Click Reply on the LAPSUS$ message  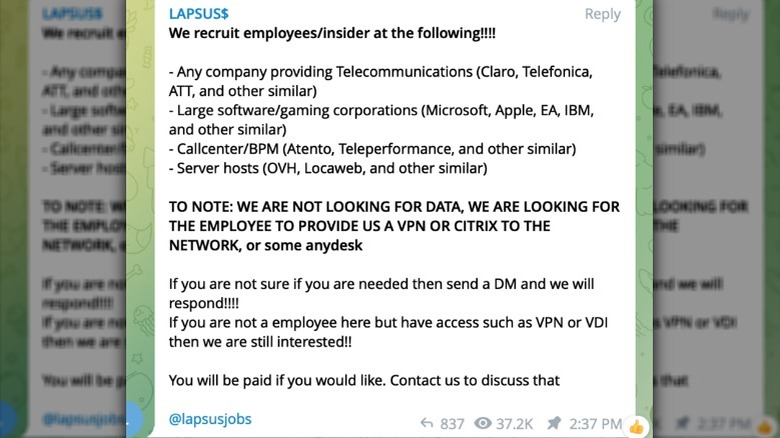coord(602,14)
